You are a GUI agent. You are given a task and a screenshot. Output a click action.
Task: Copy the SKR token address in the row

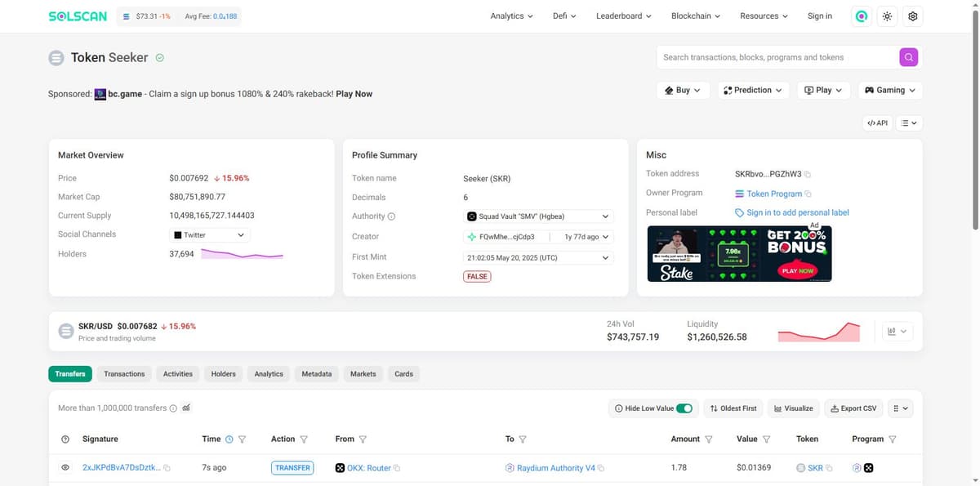[x=829, y=468]
